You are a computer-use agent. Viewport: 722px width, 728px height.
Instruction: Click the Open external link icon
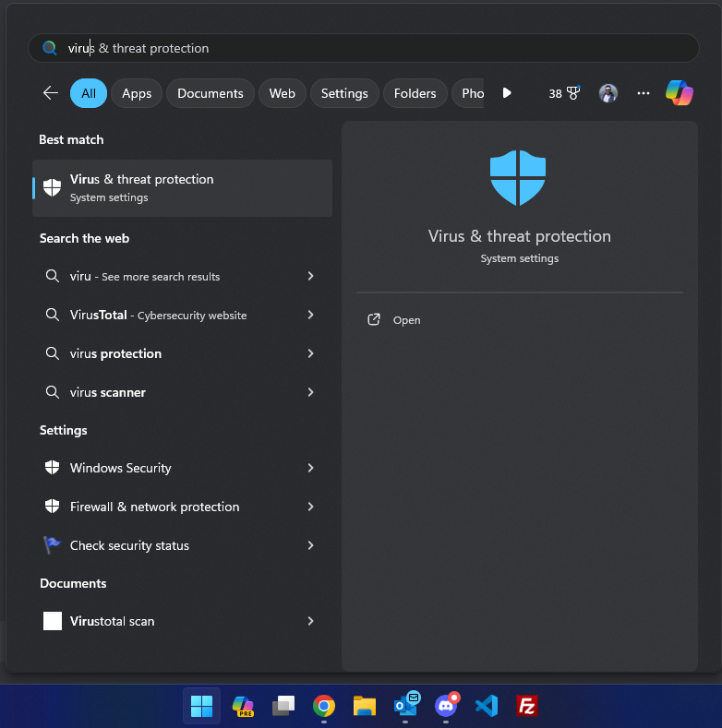tap(374, 319)
